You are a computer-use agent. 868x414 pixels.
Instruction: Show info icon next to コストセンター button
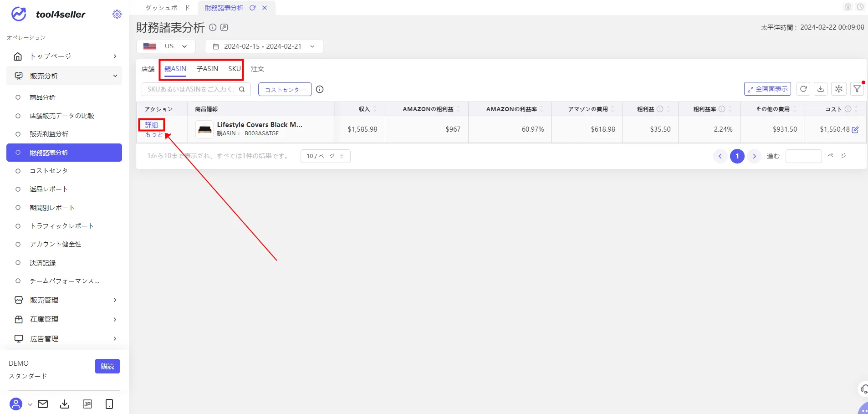pos(320,89)
